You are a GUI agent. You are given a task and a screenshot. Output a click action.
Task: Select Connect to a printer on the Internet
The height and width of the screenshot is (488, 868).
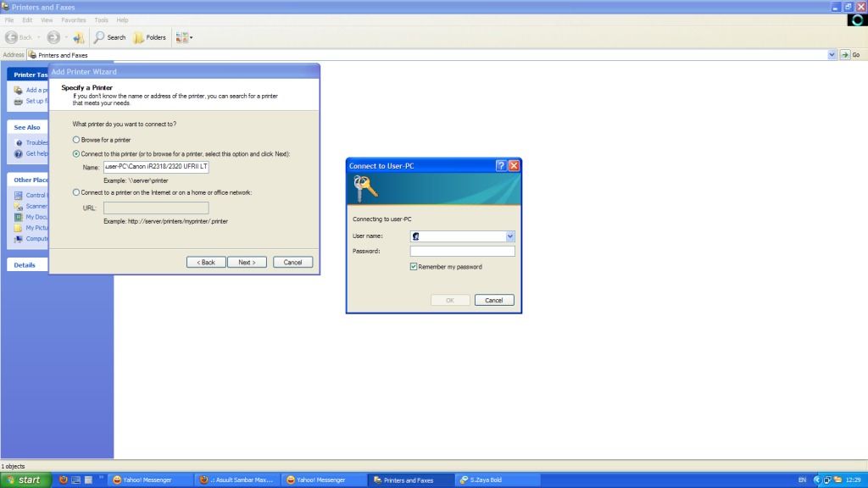(x=76, y=192)
